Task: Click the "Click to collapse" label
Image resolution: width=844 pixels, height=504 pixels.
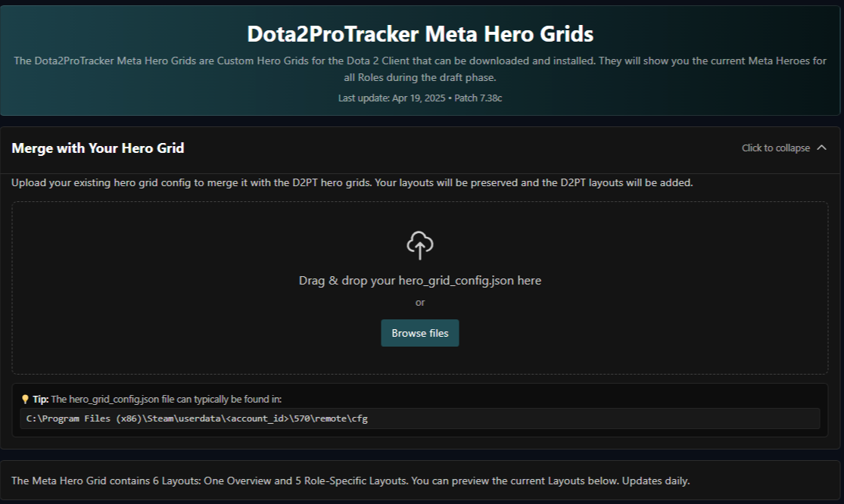Action: (775, 148)
